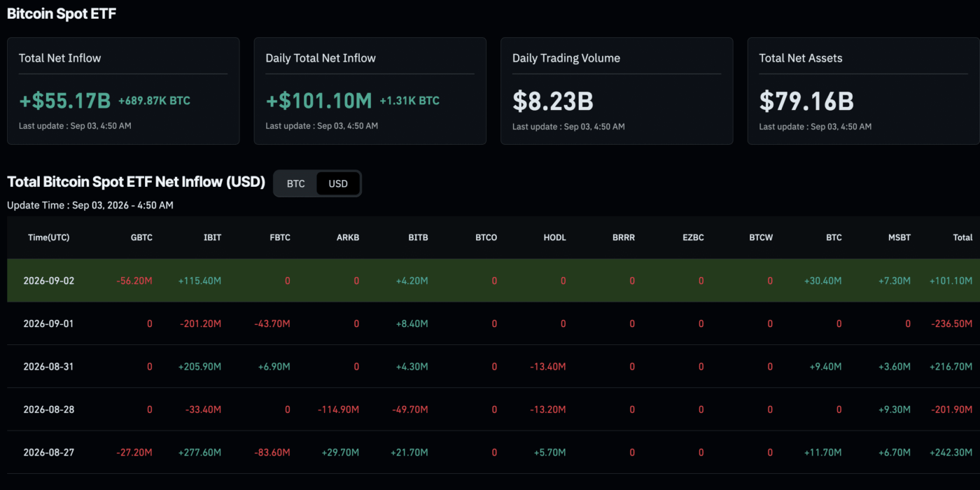
Task: Click the FBTC column header
Action: point(280,237)
